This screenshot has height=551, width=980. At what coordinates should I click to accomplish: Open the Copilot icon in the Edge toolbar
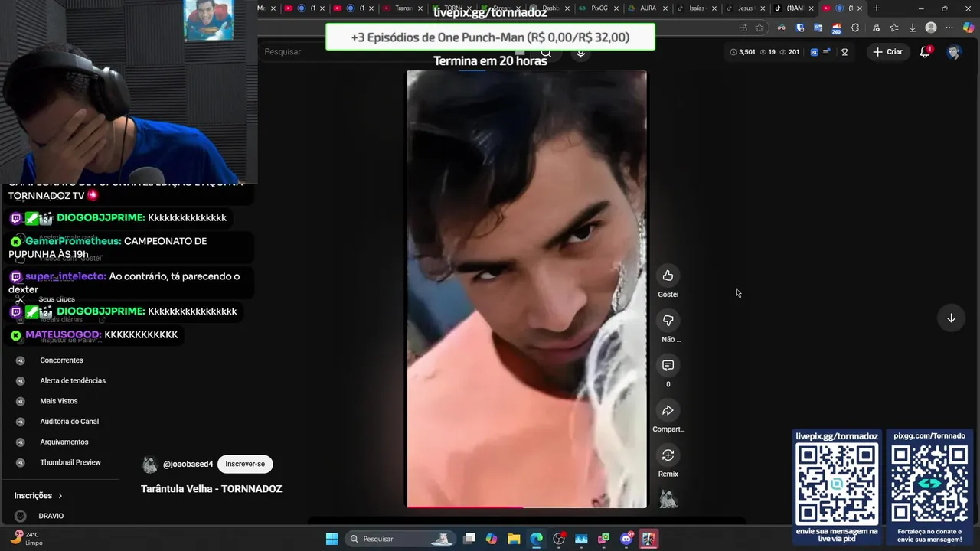point(969,28)
